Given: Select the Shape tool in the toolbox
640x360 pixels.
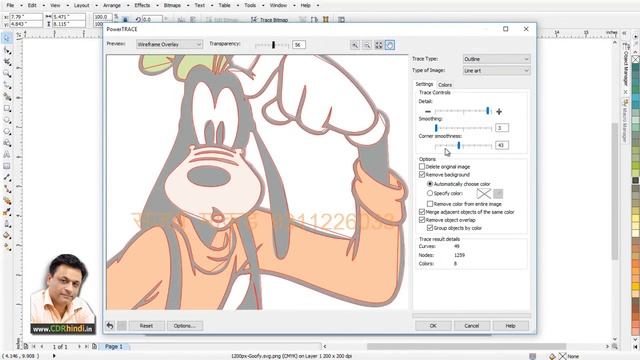Looking at the screenshot, I should click(7, 50).
